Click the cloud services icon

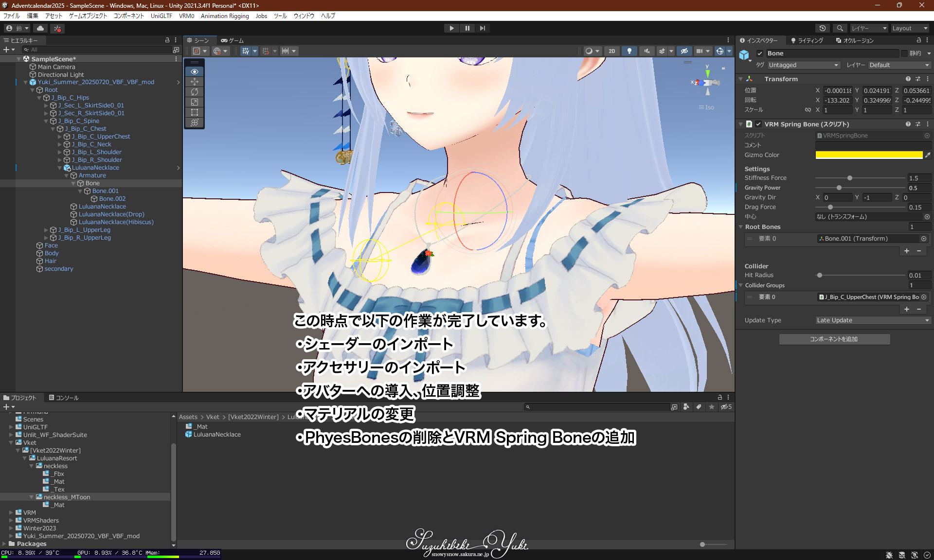[40, 28]
